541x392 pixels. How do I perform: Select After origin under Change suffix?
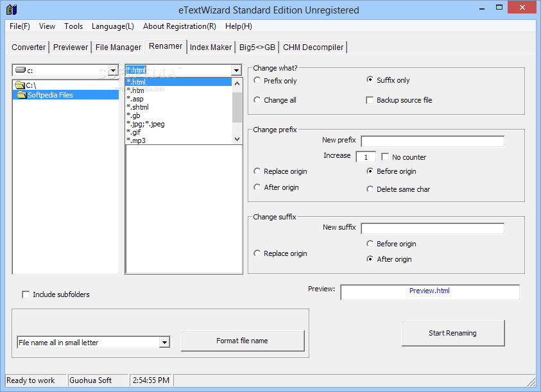tap(370, 259)
